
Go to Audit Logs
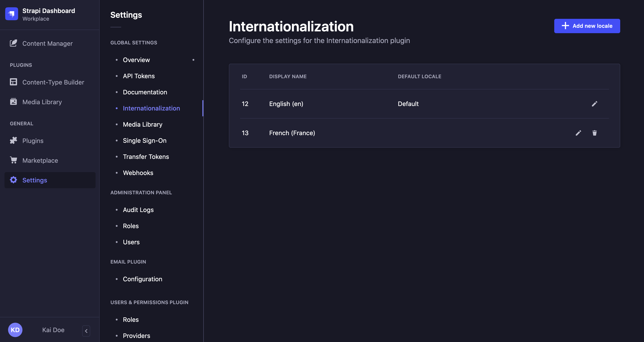138,210
